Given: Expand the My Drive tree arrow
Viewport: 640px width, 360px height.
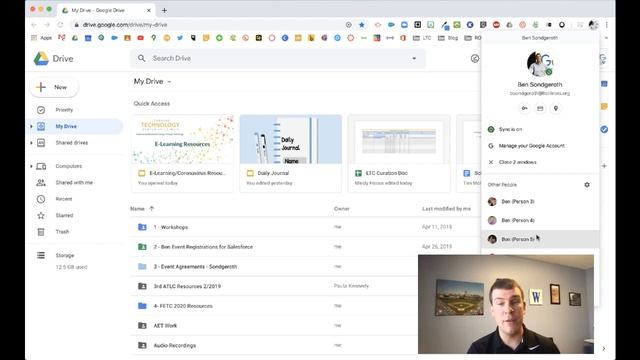Looking at the screenshot, I should pos(31,127).
